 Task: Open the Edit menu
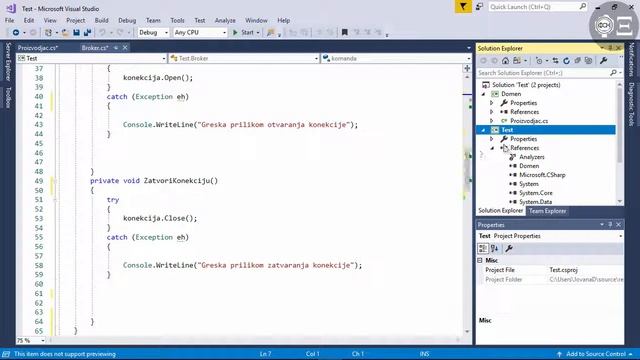(29, 20)
